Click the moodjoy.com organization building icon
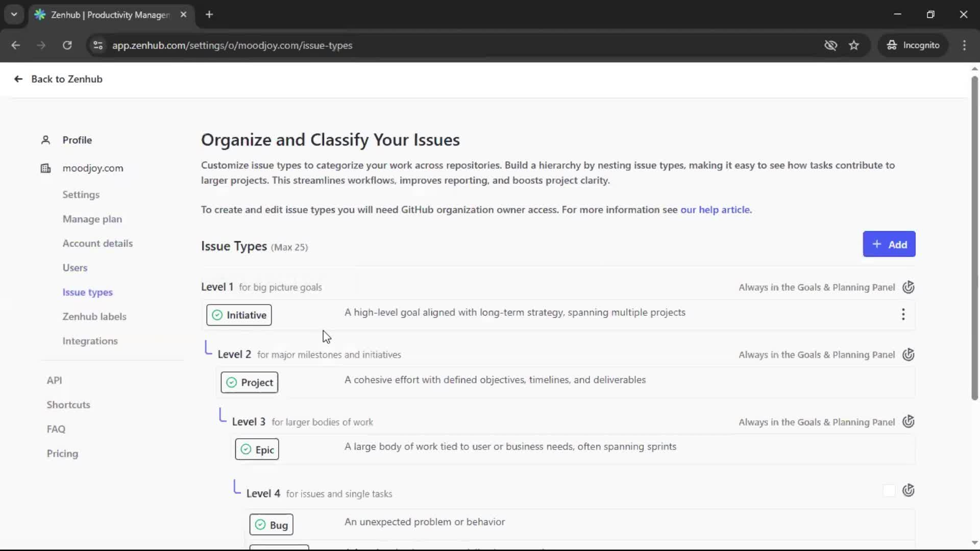980x551 pixels. 45,168
